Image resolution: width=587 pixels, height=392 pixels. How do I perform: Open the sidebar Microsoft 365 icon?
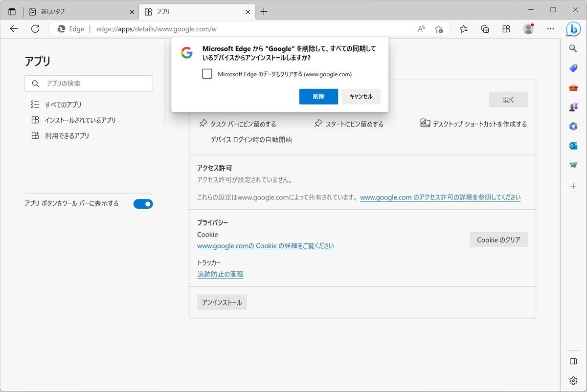point(573,127)
